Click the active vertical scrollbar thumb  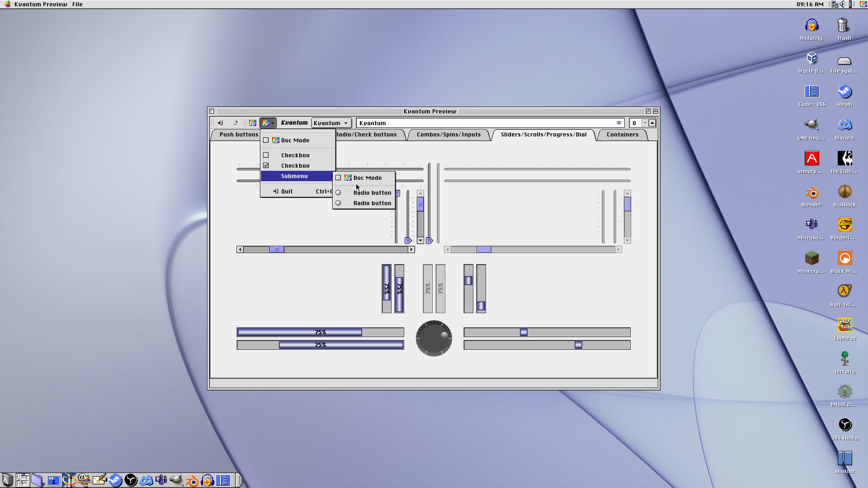420,204
